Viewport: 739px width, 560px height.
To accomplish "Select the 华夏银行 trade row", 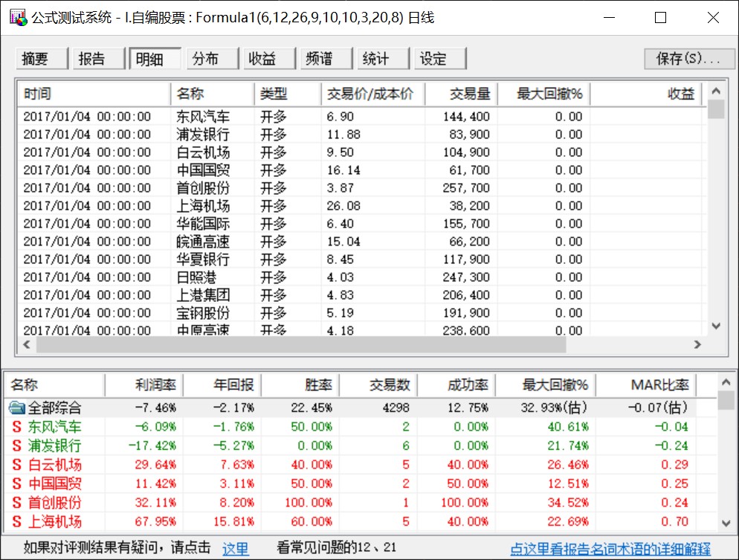I will click(x=362, y=260).
